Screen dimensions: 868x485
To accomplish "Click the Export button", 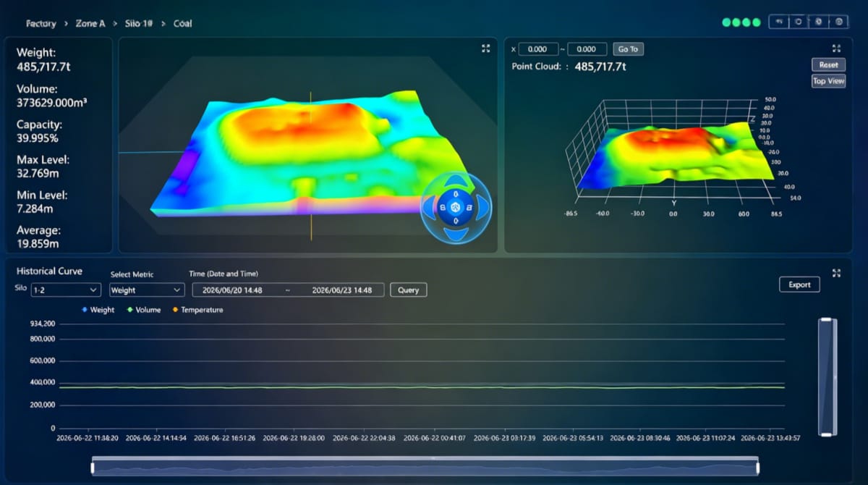I will point(799,284).
